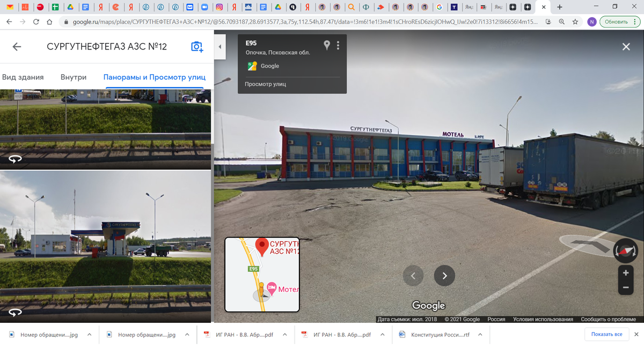The image size is (644, 346).
Task: Switch to the Google G tab
Action: point(440,7)
